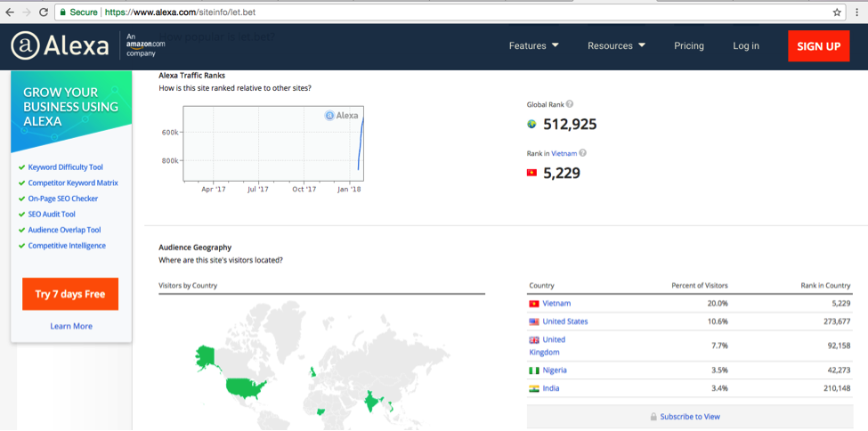This screenshot has width=868, height=431.
Task: Go to Log in
Action: coord(746,46)
